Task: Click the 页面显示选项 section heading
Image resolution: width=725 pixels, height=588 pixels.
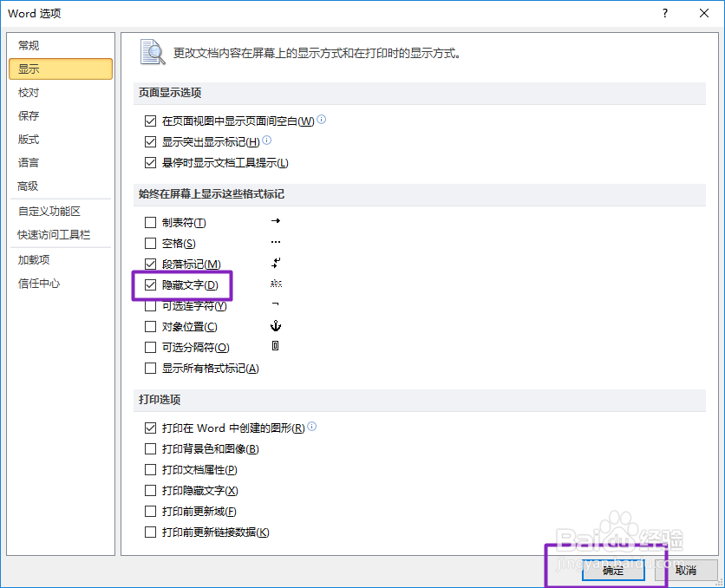Action: click(x=170, y=93)
